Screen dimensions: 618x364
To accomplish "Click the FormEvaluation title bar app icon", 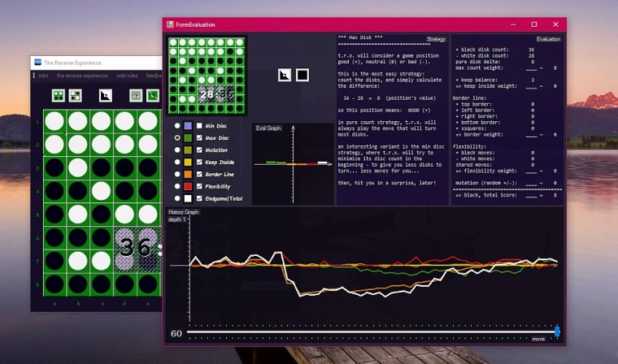I will click(x=170, y=24).
